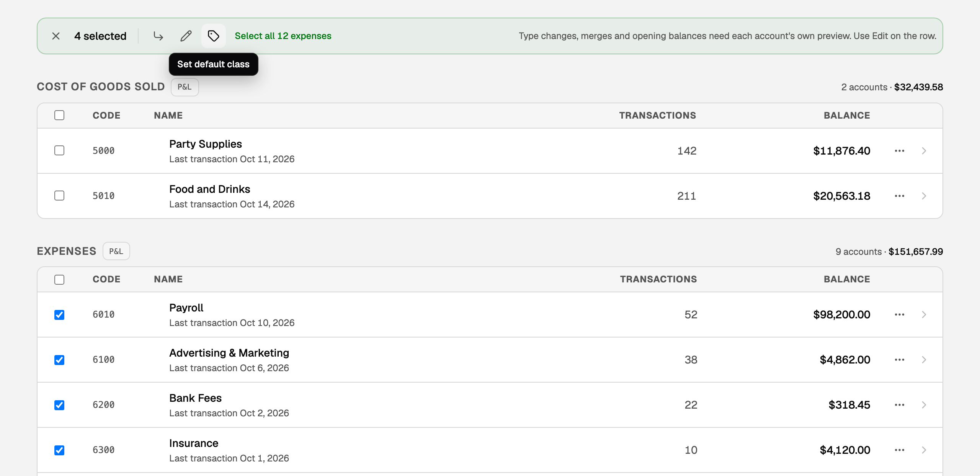The image size is (980, 476).
Task: Open more options for Payroll row
Action: pyautogui.click(x=900, y=315)
